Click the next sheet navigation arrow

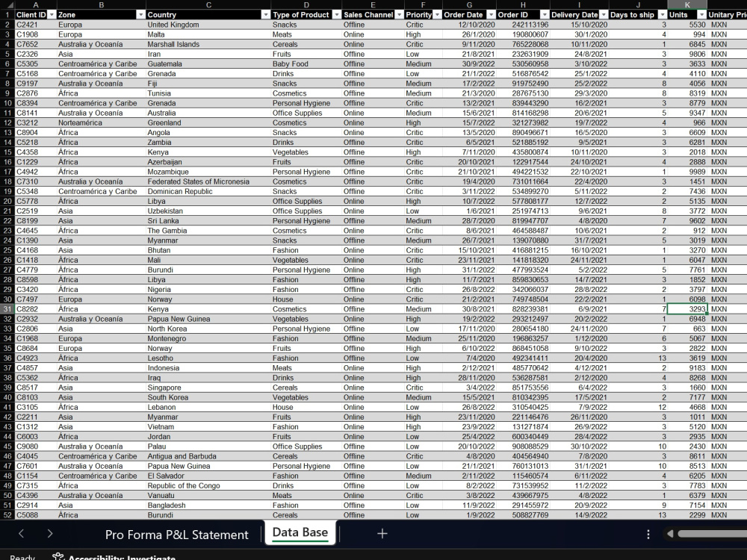click(50, 534)
